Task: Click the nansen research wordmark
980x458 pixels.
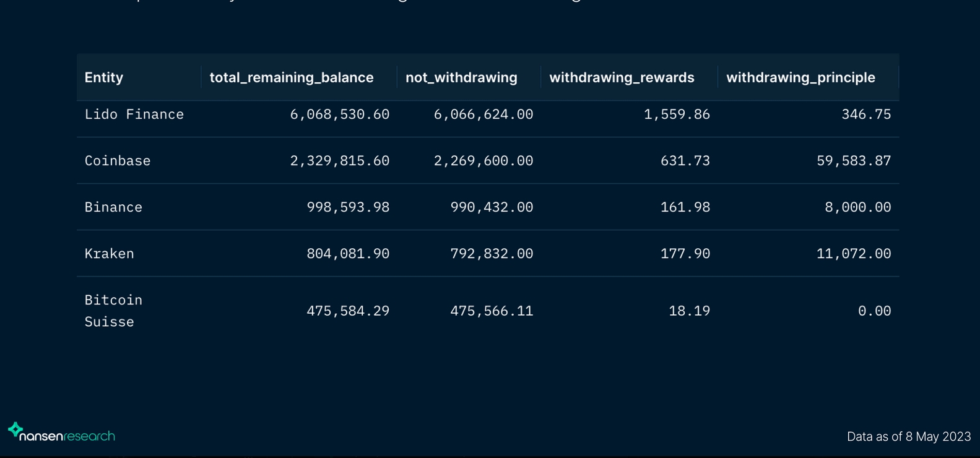Action: click(x=67, y=436)
